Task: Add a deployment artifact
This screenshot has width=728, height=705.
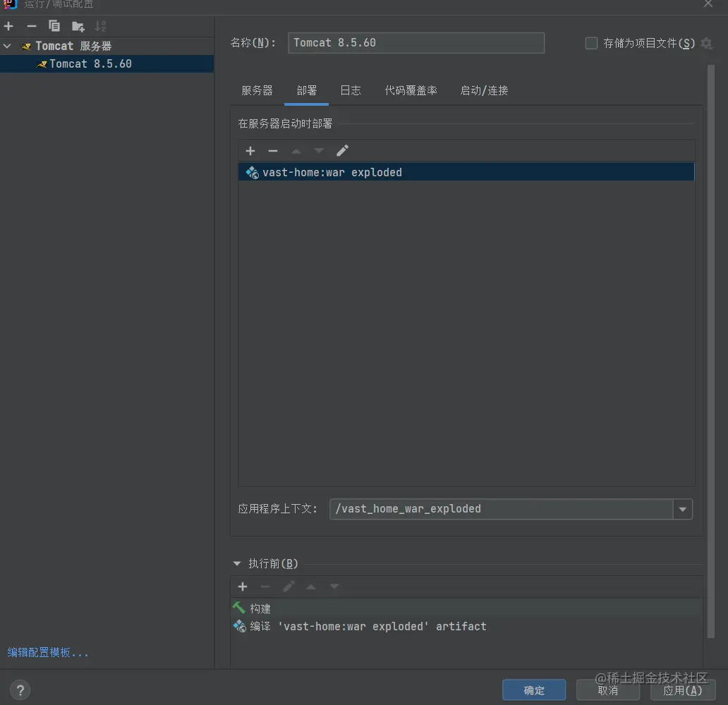Action: [x=250, y=151]
